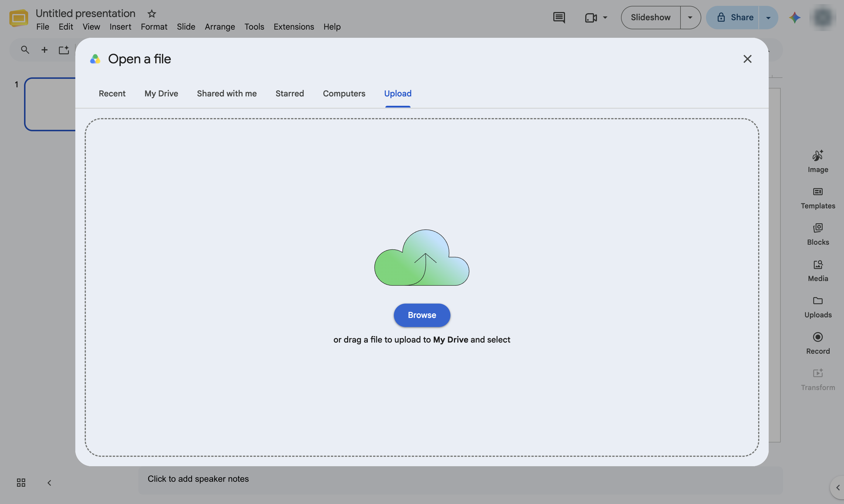Start the Record sidebar tool

818,344
